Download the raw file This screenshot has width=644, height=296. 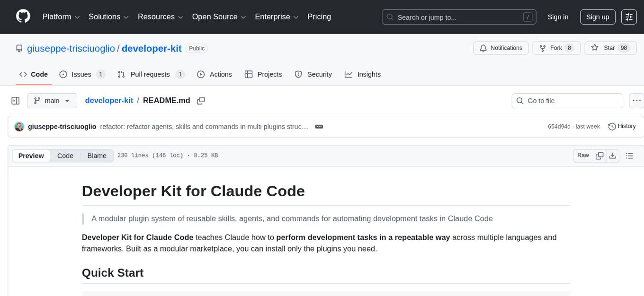tap(612, 156)
